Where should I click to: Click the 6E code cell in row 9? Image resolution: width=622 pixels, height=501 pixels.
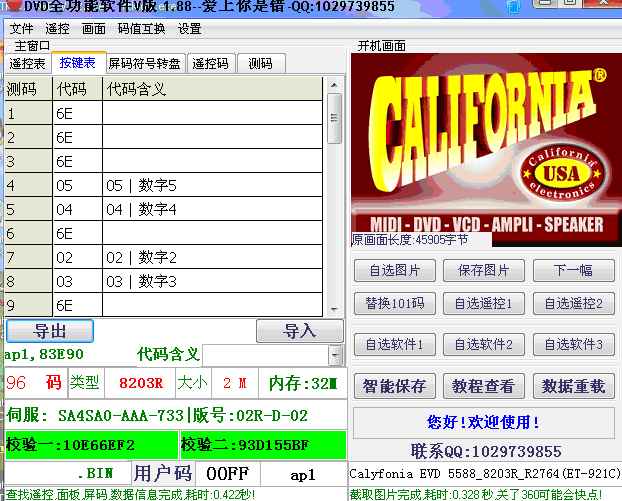click(x=77, y=305)
